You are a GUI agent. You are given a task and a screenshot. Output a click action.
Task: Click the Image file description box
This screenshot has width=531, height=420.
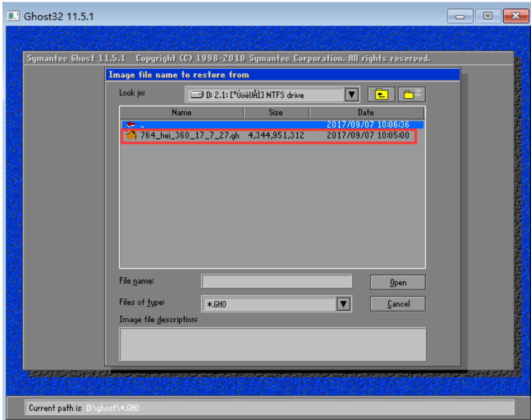click(273, 344)
